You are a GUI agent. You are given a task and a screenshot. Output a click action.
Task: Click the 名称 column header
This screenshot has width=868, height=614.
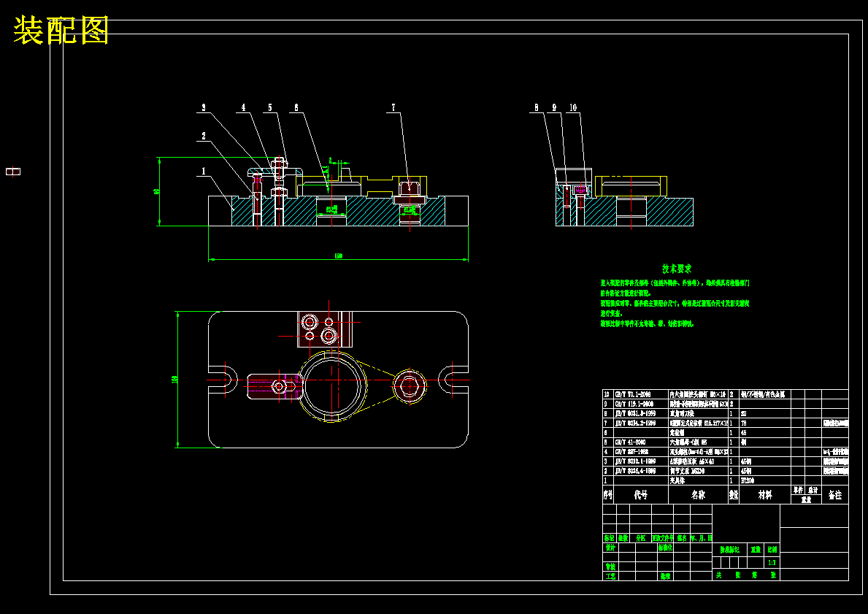[698, 495]
